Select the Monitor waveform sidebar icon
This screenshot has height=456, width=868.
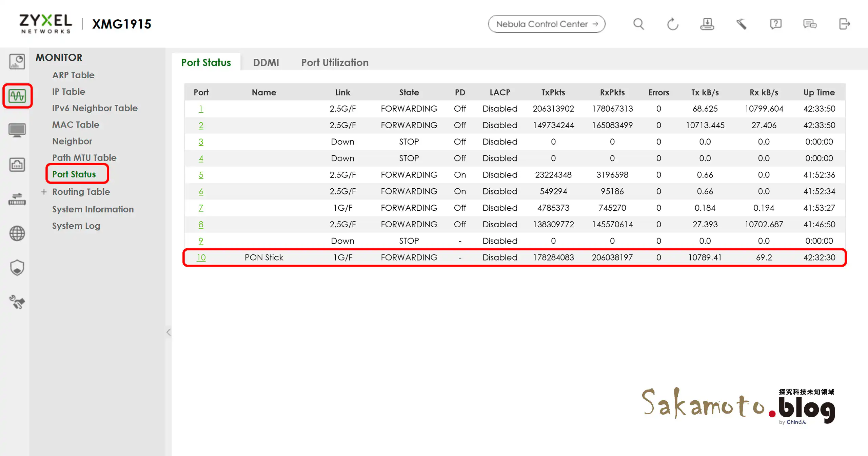point(17,96)
